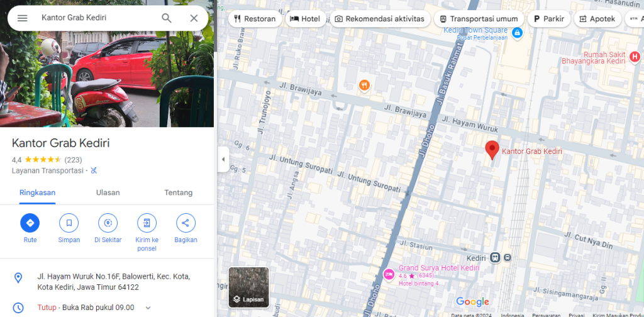The width and height of the screenshot is (644, 317).
Task: Collapse the side panel arrow
Action: pyautogui.click(x=223, y=159)
